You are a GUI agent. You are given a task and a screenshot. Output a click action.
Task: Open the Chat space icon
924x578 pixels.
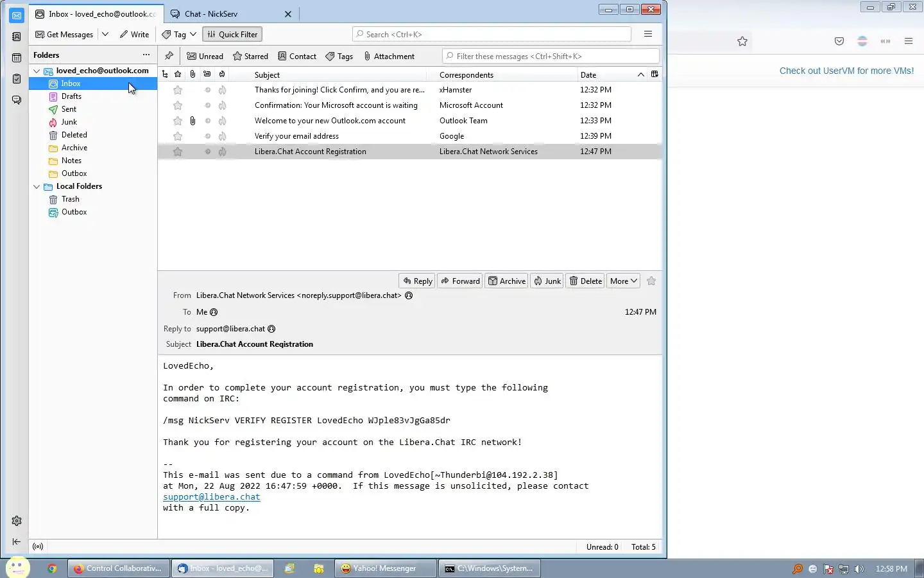(x=17, y=100)
